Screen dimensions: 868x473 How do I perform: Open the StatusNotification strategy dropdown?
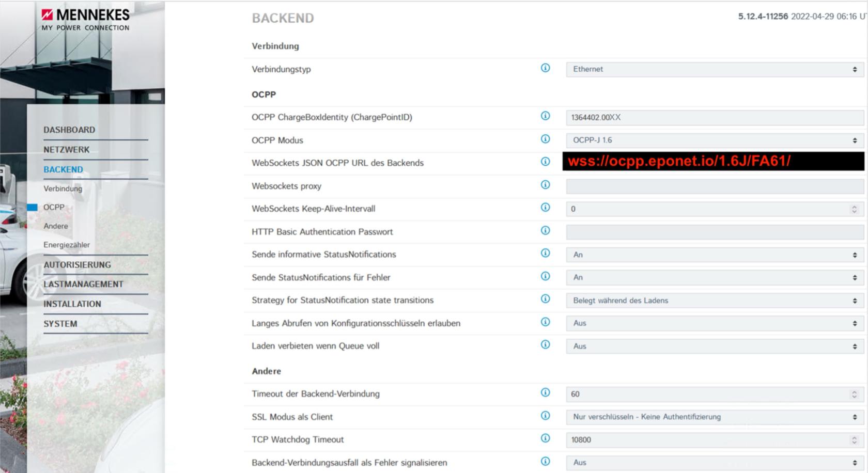[715, 301]
